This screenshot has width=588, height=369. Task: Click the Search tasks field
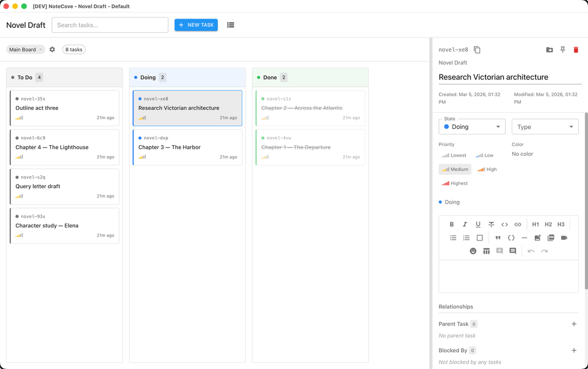109,24
